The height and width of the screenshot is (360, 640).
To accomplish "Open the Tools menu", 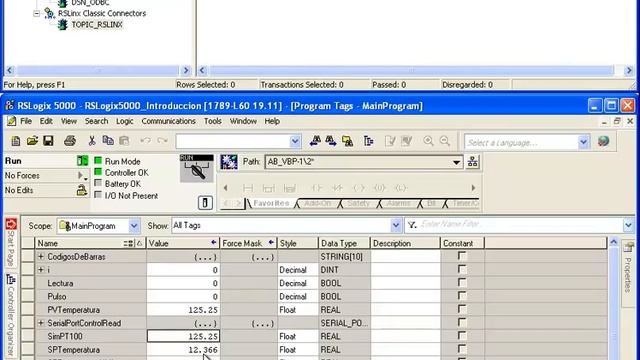I will click(x=213, y=121).
